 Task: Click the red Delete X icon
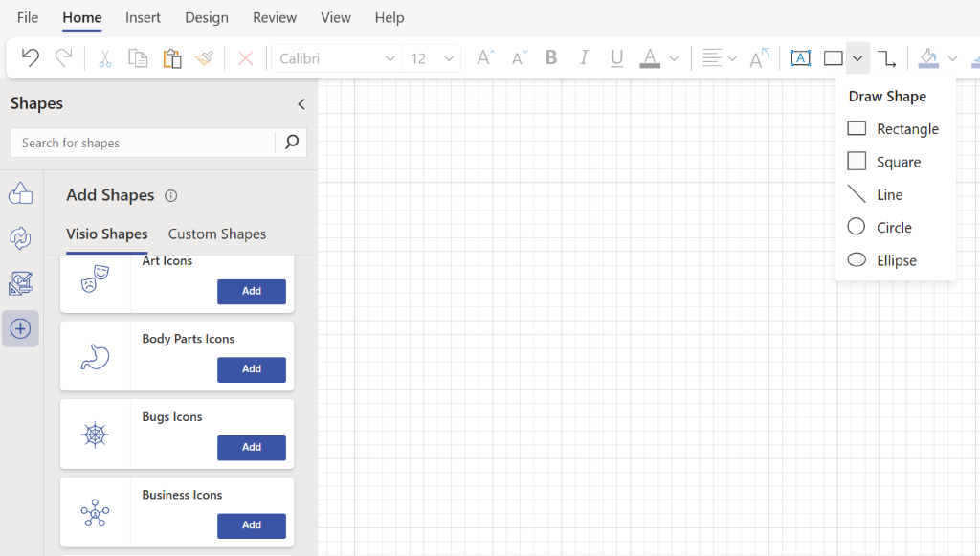pyautogui.click(x=246, y=58)
